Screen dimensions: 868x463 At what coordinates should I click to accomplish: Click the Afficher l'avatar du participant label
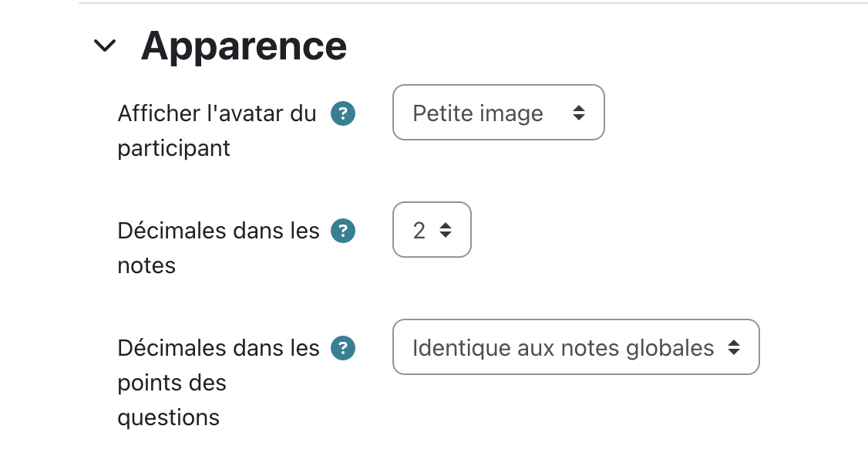coord(217,130)
